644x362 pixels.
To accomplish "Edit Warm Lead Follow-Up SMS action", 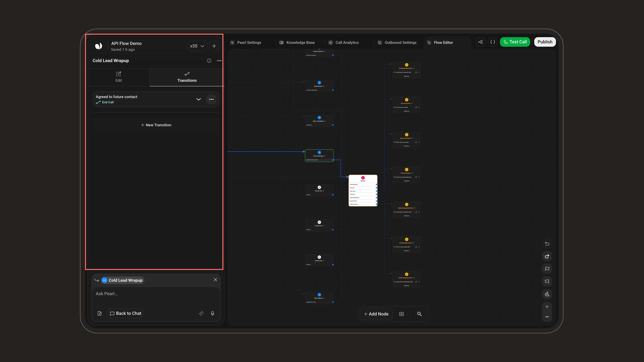I will (416, 142).
